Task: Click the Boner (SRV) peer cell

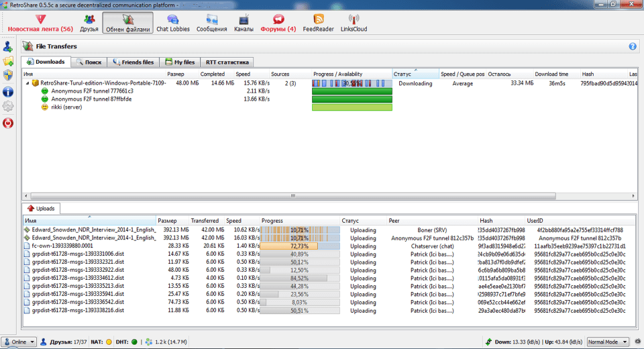Action: [x=432, y=230]
